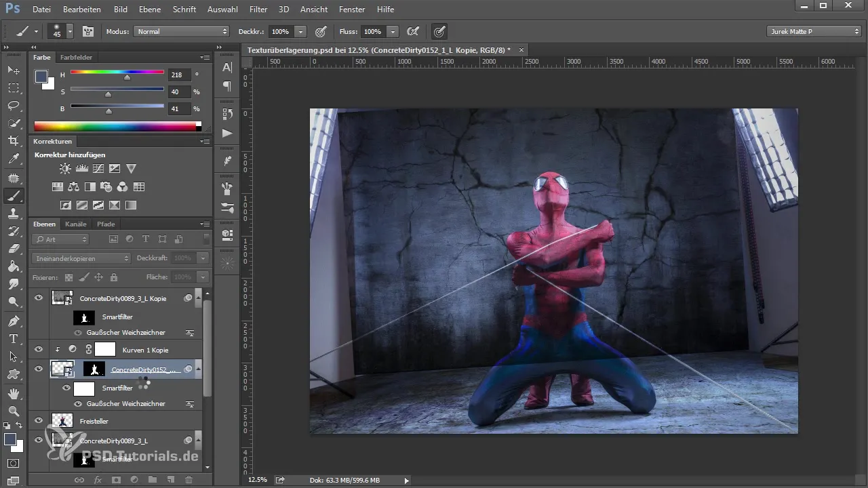This screenshot has height=488, width=868.
Task: Add a Channel Mixer adjustment
Action: (123, 186)
